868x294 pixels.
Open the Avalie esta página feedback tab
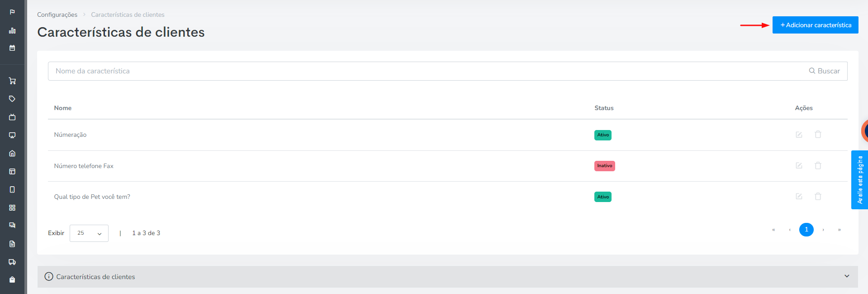(859, 180)
